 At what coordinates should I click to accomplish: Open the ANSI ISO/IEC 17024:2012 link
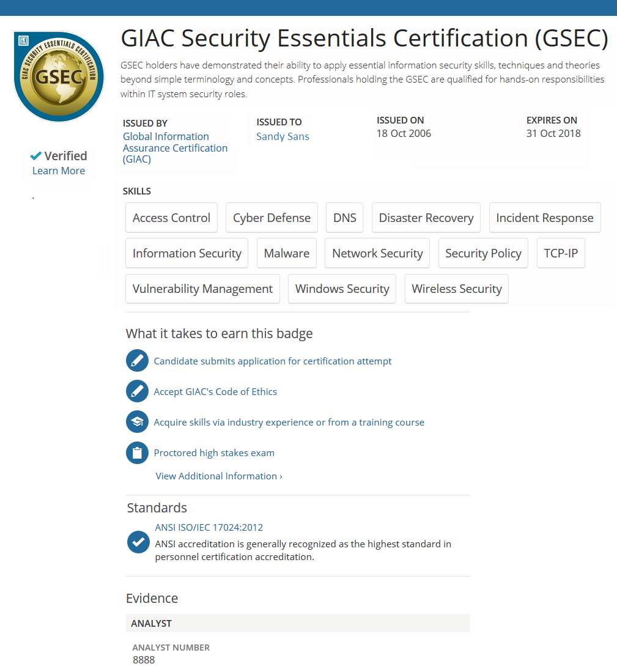209,528
